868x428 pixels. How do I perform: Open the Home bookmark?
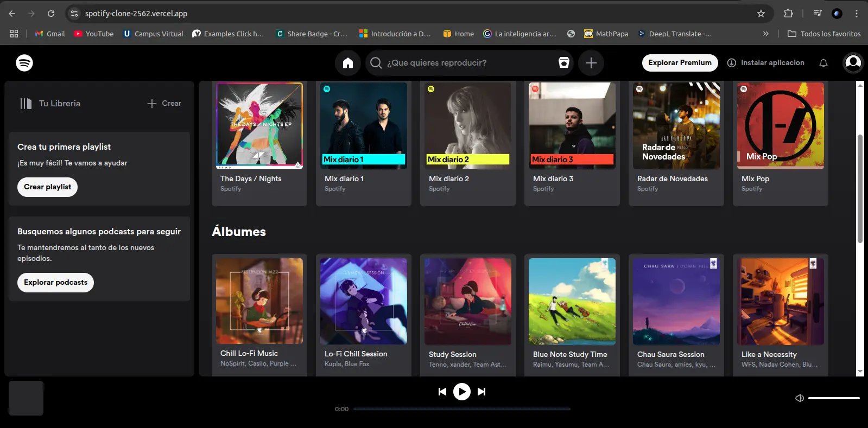coord(459,34)
